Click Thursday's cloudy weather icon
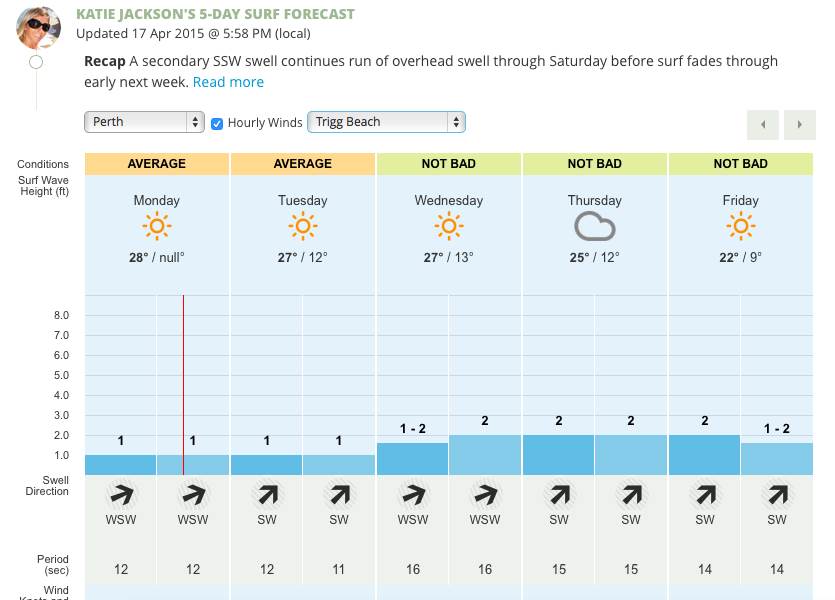Viewport: 835px width, 600px height. 594,226
